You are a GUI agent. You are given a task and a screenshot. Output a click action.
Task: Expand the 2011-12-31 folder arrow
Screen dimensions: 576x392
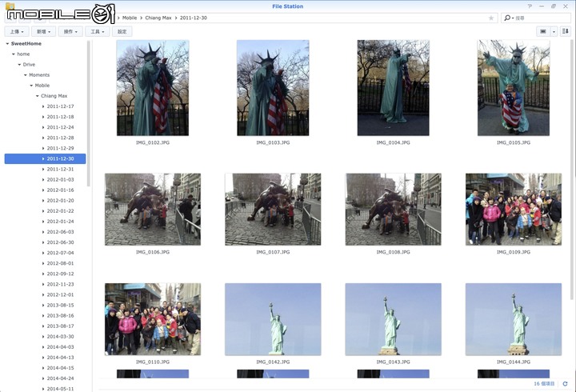(x=43, y=170)
